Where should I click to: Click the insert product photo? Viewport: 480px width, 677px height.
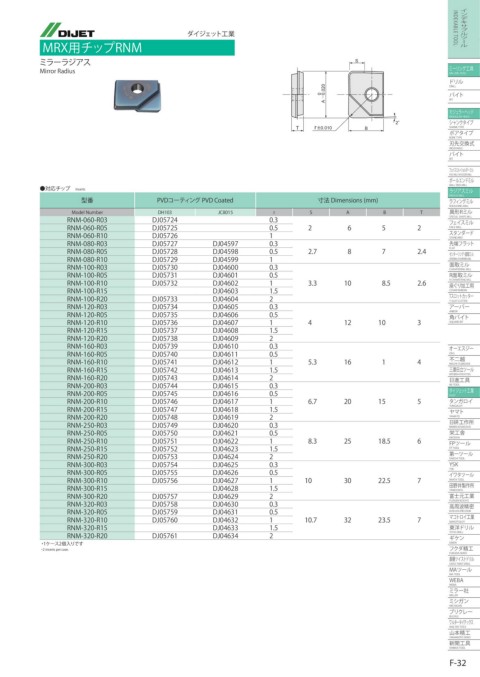pos(138,95)
